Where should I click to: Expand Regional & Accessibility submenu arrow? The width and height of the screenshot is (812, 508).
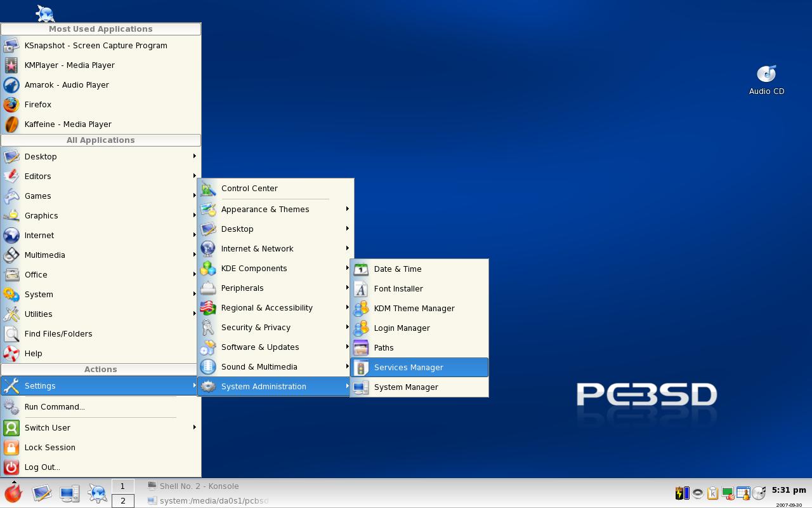point(347,307)
